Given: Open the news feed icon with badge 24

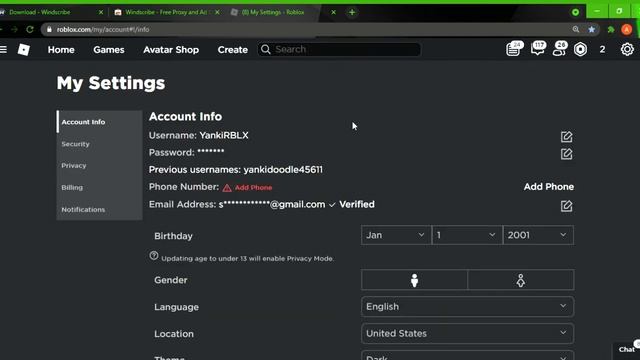Looking at the screenshot, I should pyautogui.click(x=513, y=49).
